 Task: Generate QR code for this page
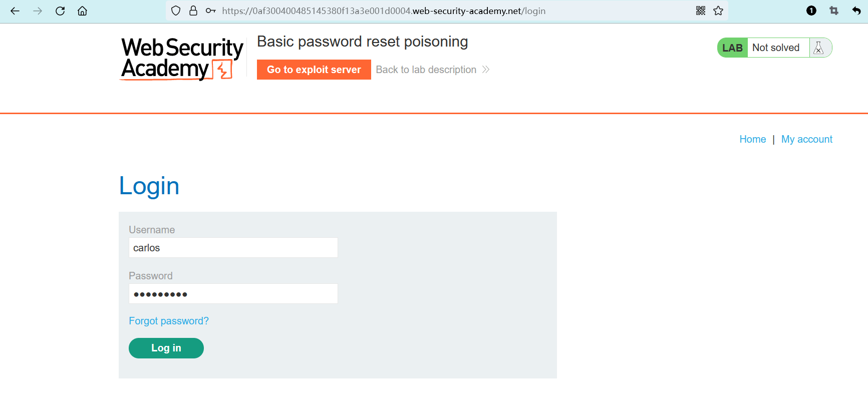coord(701,11)
